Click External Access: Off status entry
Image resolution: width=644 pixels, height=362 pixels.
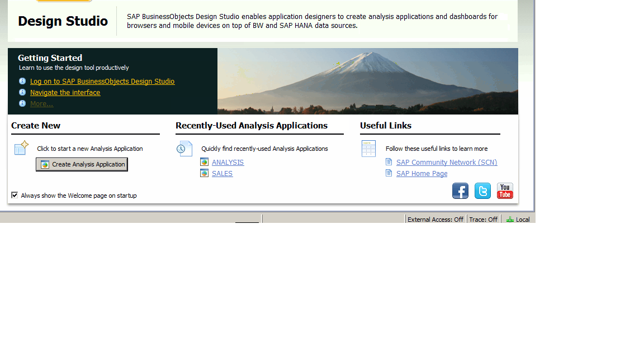435,220
